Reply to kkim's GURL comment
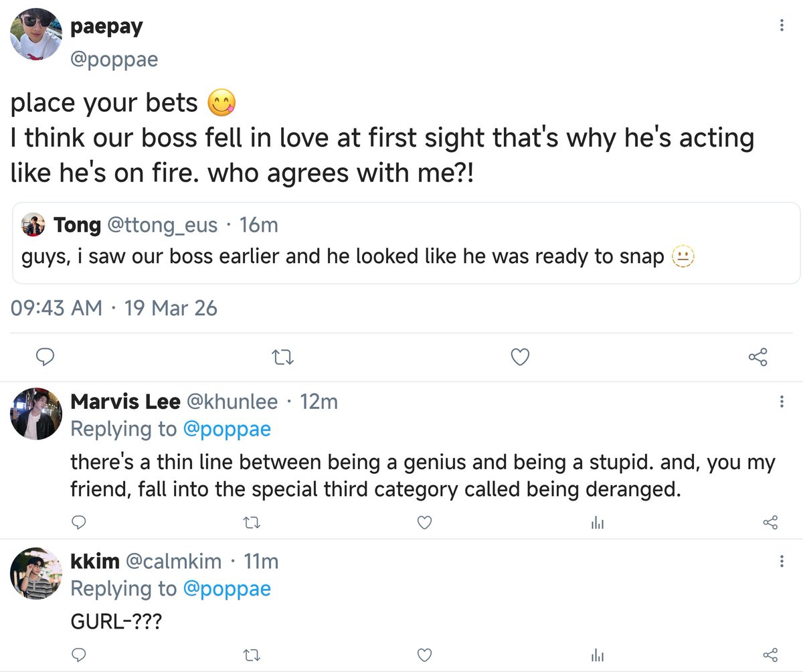The height and width of the screenshot is (672, 803). [x=79, y=654]
